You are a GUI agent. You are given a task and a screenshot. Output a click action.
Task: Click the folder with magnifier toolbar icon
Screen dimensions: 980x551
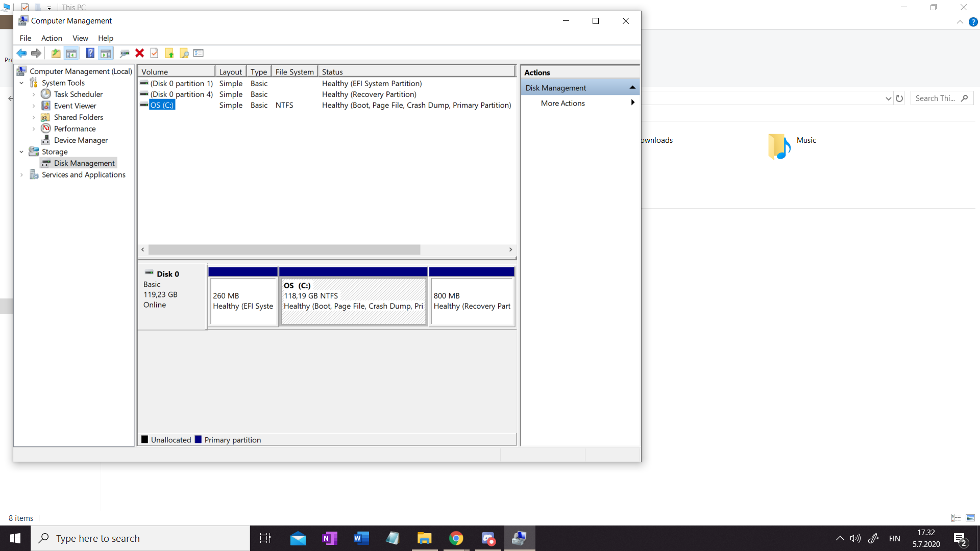[184, 53]
